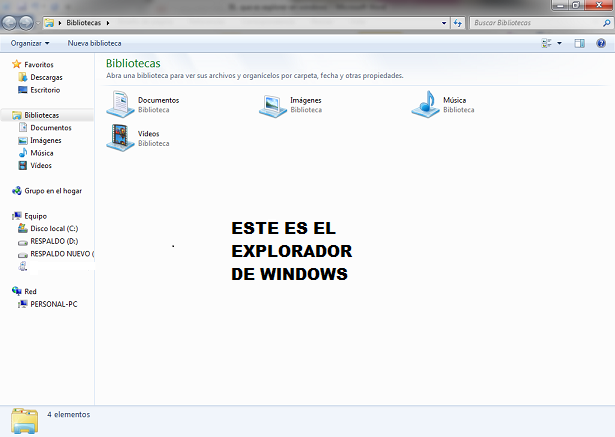Click the Documentos library name label

(x=158, y=100)
